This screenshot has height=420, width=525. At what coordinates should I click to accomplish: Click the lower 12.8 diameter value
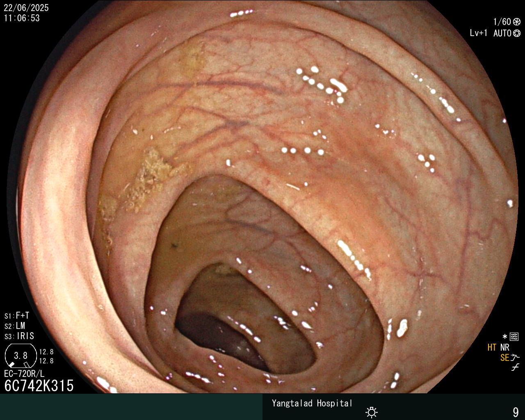pyautogui.click(x=46, y=361)
